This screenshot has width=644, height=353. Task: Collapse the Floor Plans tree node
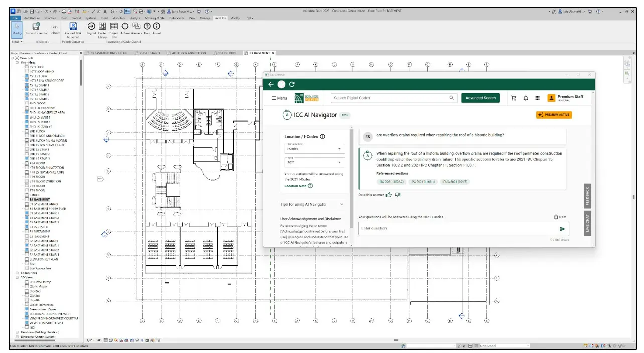(x=17, y=62)
